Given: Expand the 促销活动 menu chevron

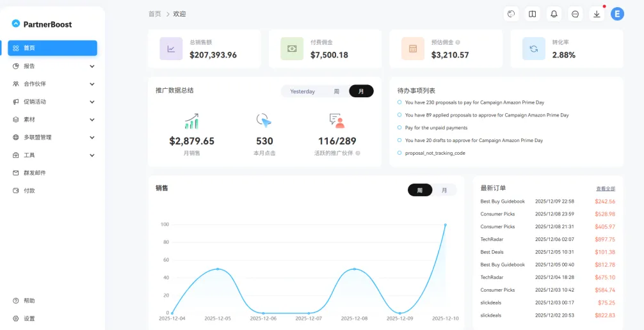Looking at the screenshot, I should coord(92,102).
